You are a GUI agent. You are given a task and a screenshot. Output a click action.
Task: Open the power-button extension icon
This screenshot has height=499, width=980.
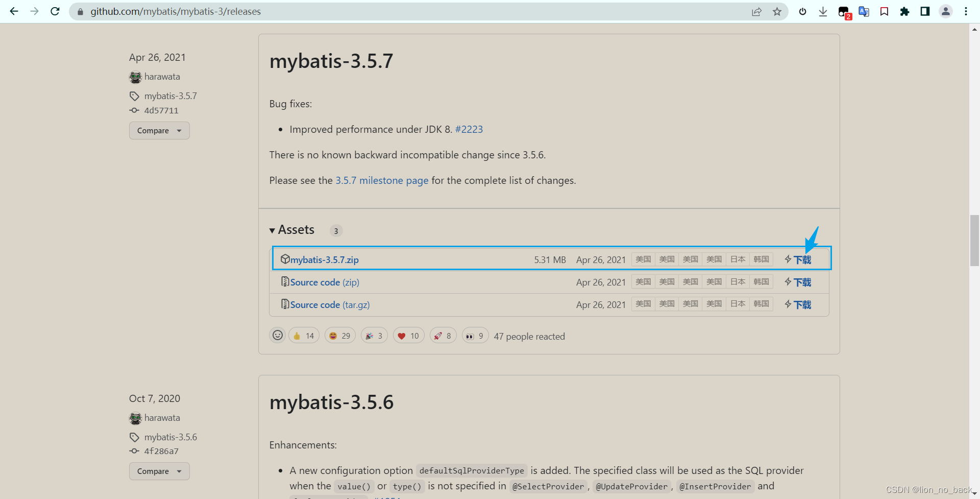pos(802,11)
